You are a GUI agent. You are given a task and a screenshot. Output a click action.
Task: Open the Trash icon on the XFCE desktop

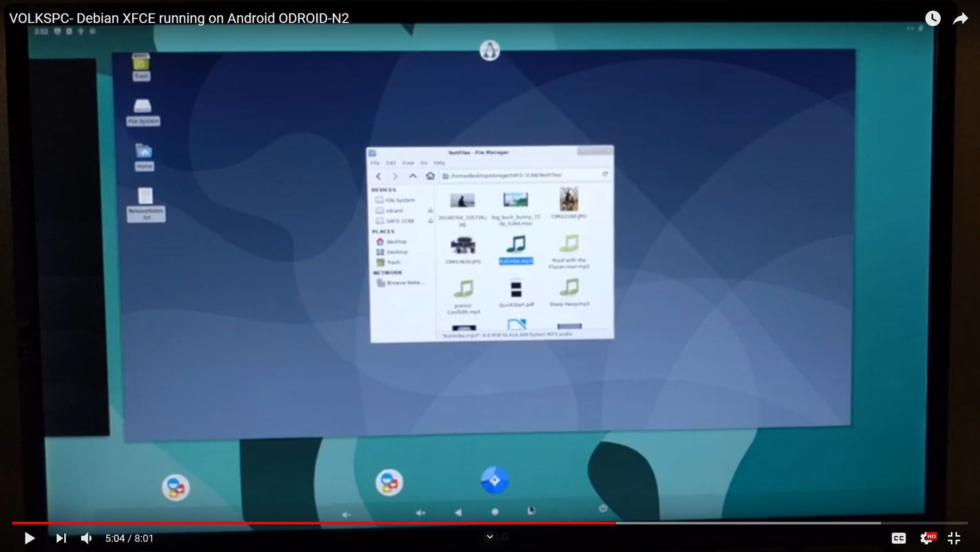141,67
